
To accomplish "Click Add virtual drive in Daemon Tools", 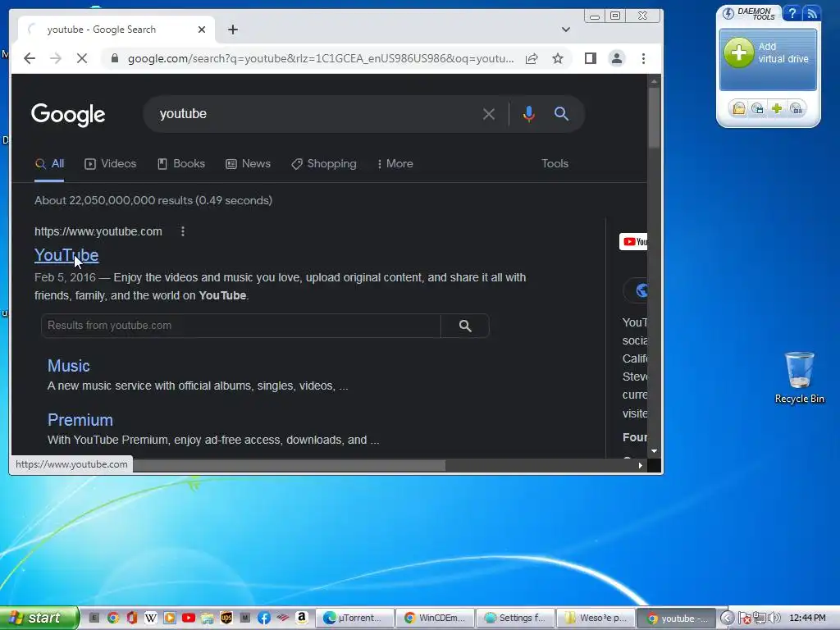I will pos(768,59).
